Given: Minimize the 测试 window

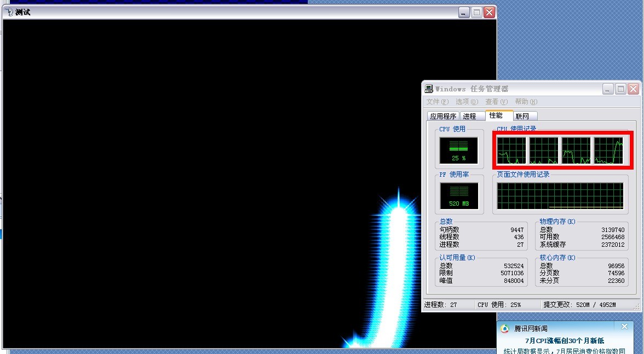Looking at the screenshot, I should coord(464,12).
